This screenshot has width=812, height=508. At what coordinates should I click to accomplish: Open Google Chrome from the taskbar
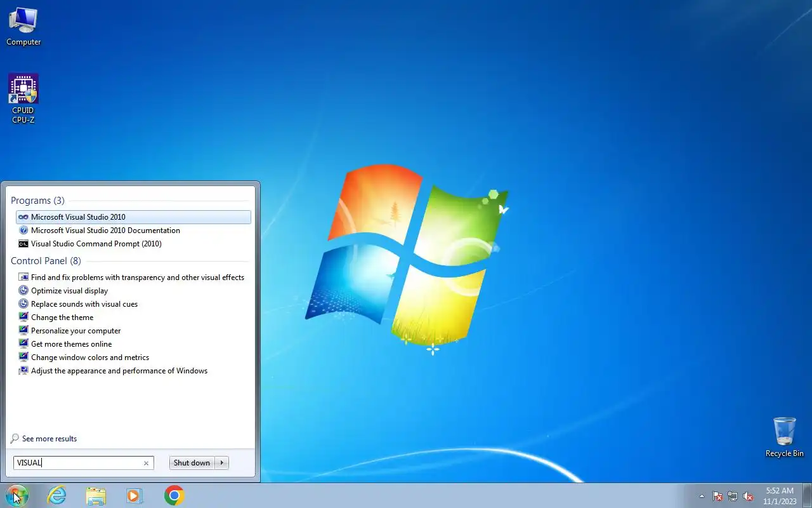(174, 495)
